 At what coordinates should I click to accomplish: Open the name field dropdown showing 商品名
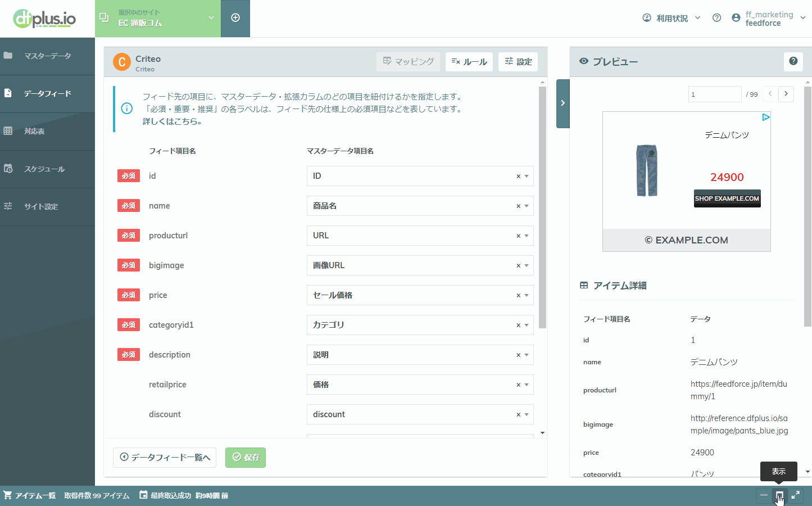click(x=420, y=206)
